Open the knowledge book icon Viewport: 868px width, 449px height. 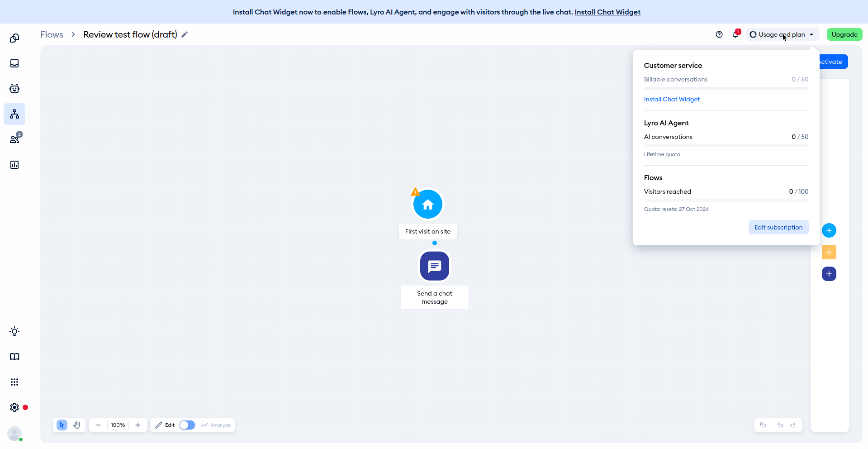(14, 357)
